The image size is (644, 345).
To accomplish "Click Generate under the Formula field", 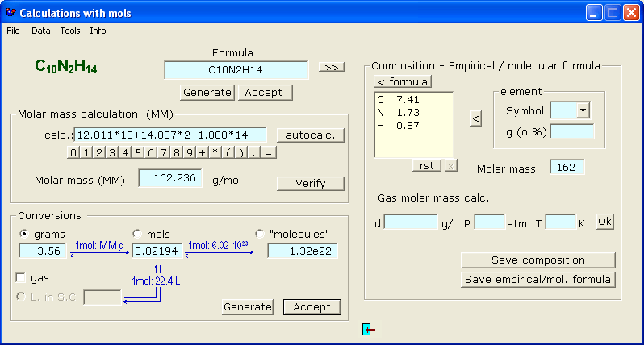I will click(x=207, y=93).
